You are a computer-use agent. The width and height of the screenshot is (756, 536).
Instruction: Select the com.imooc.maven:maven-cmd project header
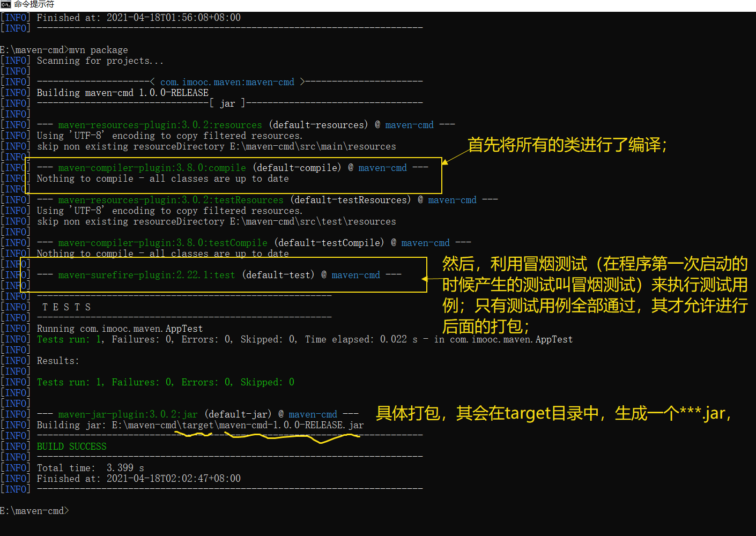click(x=227, y=81)
